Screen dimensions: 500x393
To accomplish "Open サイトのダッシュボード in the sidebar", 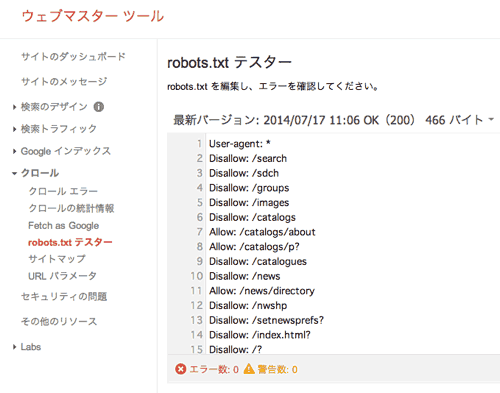I will coord(73,57).
